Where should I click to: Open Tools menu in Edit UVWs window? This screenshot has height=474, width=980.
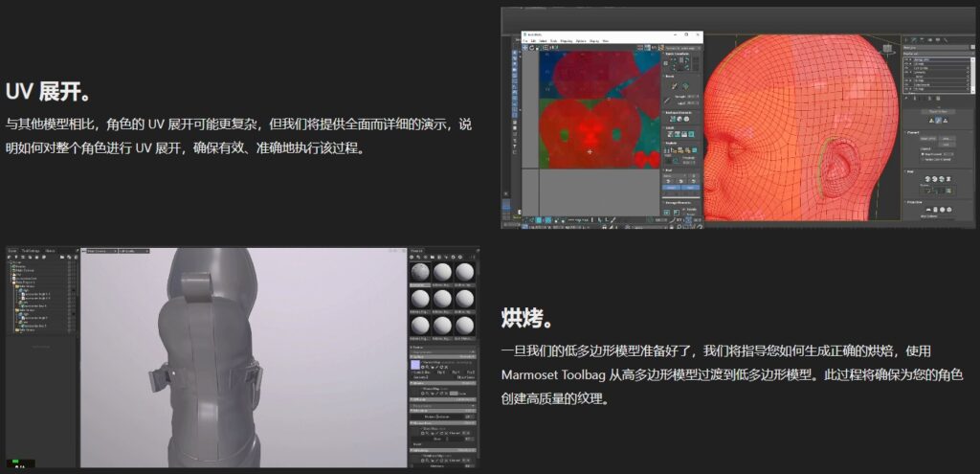point(554,40)
